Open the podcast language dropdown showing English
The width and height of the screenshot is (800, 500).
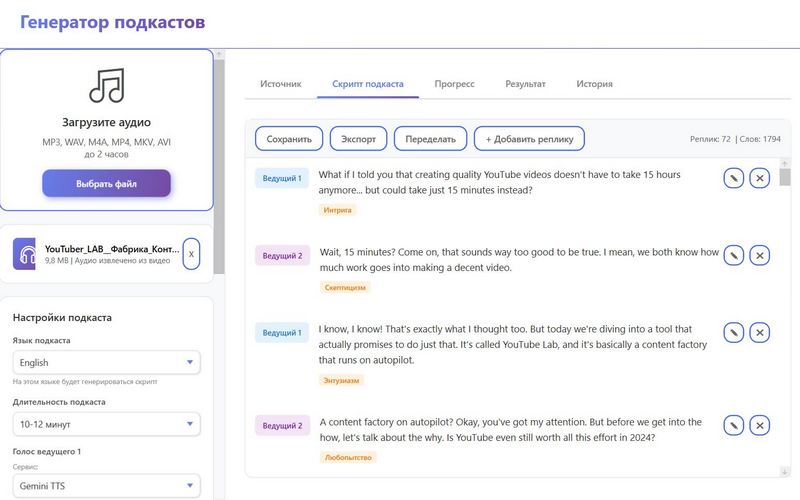pos(107,363)
